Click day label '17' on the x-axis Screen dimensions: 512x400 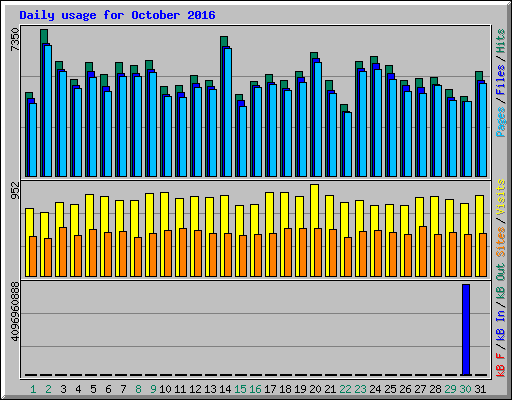coord(270,389)
